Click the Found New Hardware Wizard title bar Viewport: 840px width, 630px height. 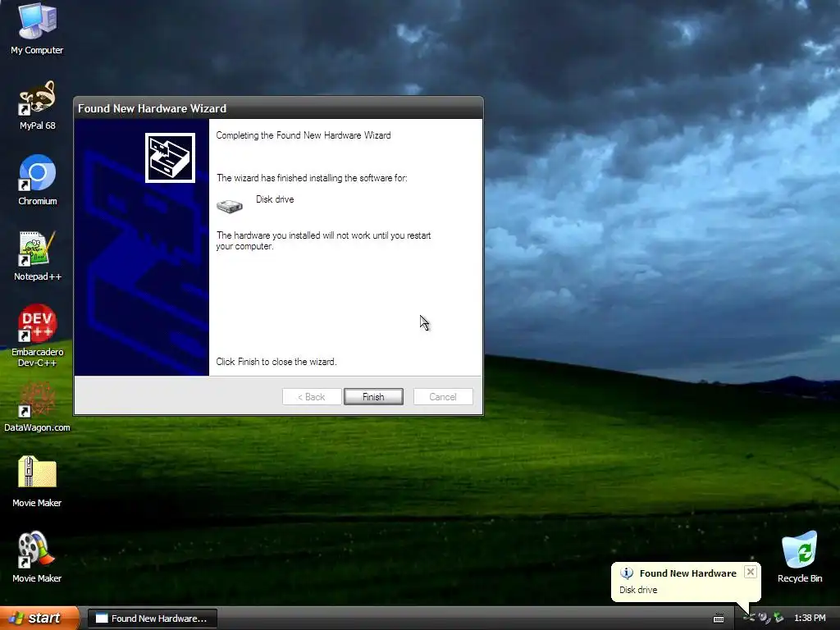278,108
